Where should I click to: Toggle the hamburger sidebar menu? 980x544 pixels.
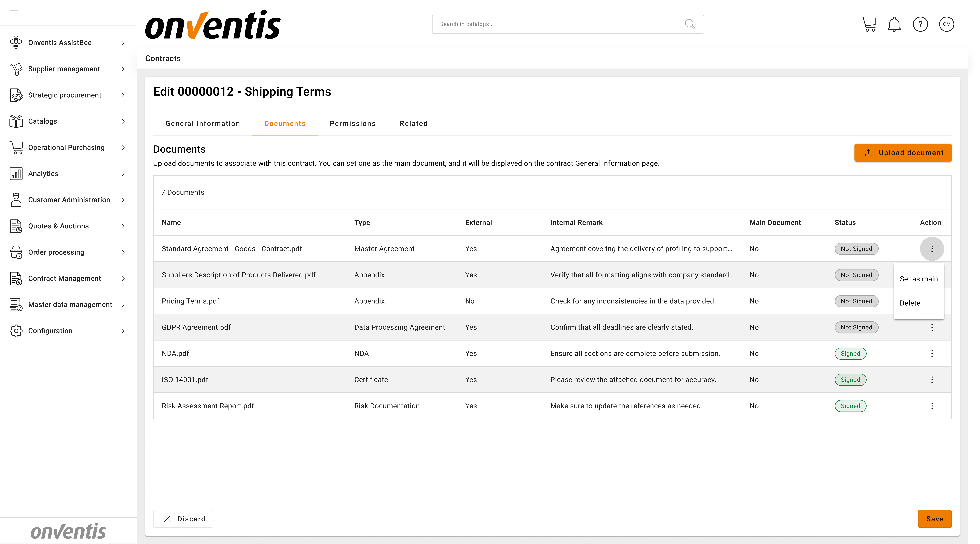(14, 13)
